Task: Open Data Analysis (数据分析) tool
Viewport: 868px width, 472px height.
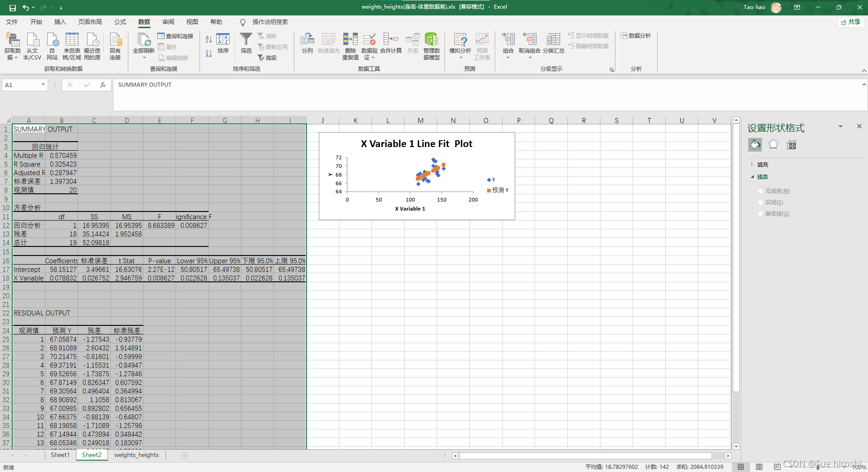Action: [635, 36]
